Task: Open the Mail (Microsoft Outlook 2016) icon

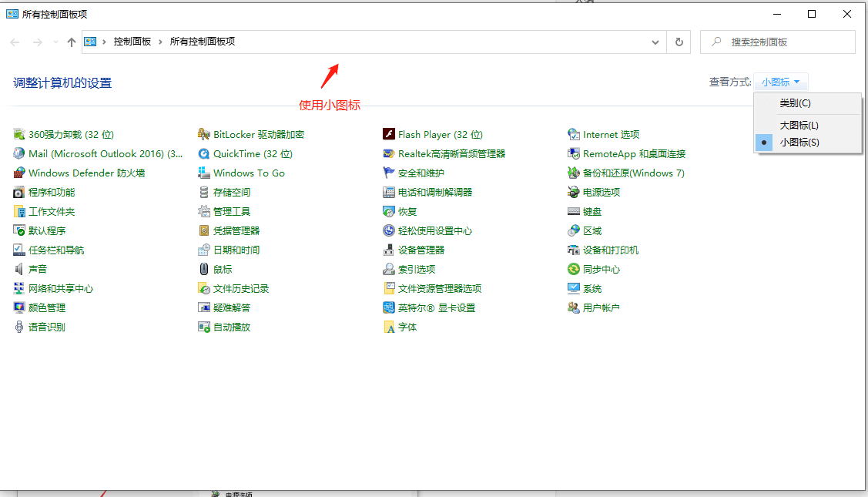Action: point(18,153)
